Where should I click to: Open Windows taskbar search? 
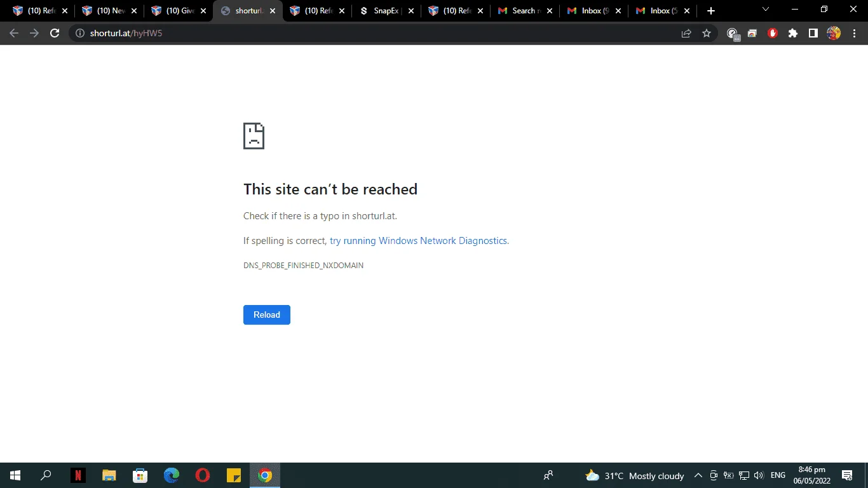click(46, 475)
